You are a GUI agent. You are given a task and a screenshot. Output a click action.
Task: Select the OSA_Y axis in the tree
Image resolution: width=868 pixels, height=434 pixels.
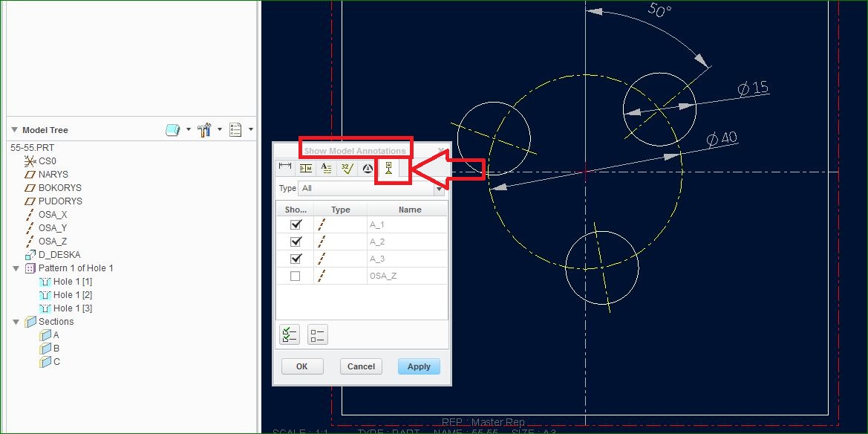coord(53,228)
